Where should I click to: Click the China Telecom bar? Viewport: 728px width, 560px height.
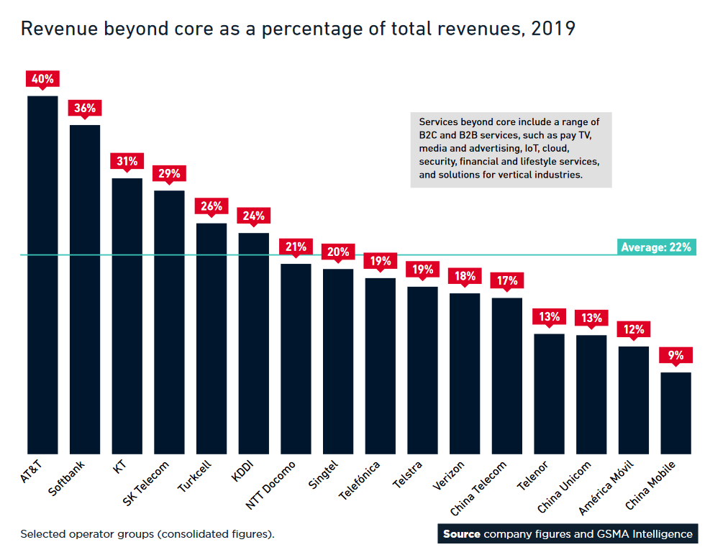tap(507, 376)
